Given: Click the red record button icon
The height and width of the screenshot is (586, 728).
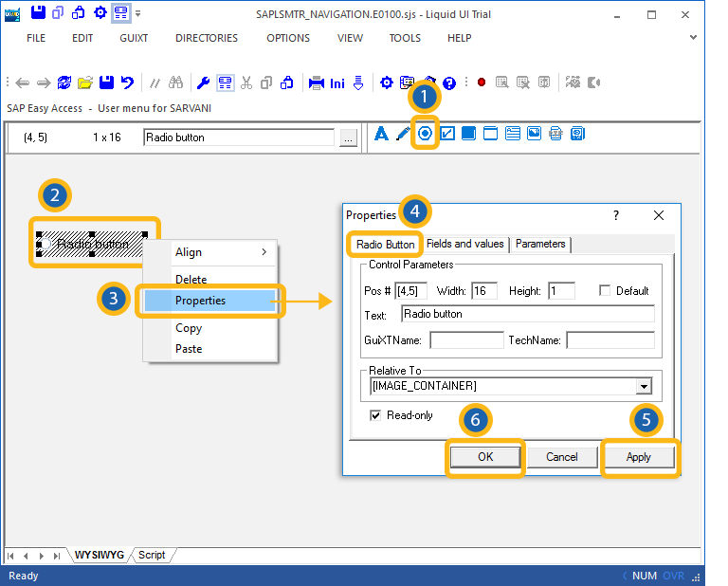Looking at the screenshot, I should 481,82.
